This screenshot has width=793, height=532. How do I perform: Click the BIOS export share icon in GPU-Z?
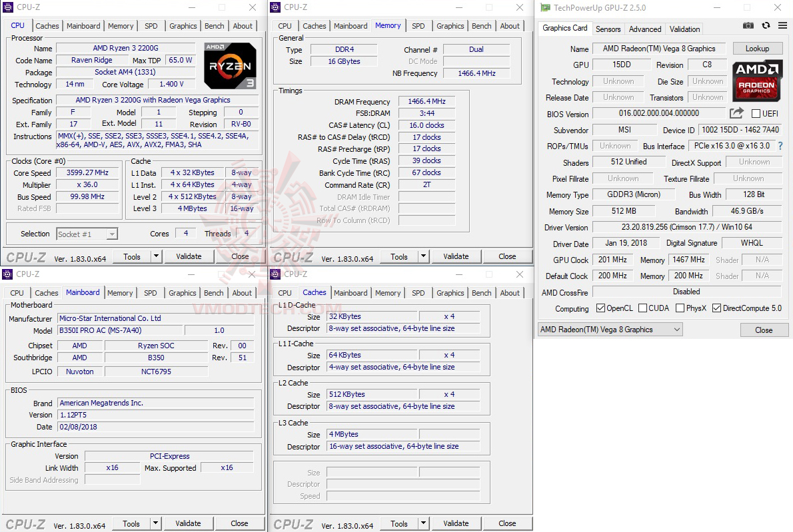click(x=736, y=113)
